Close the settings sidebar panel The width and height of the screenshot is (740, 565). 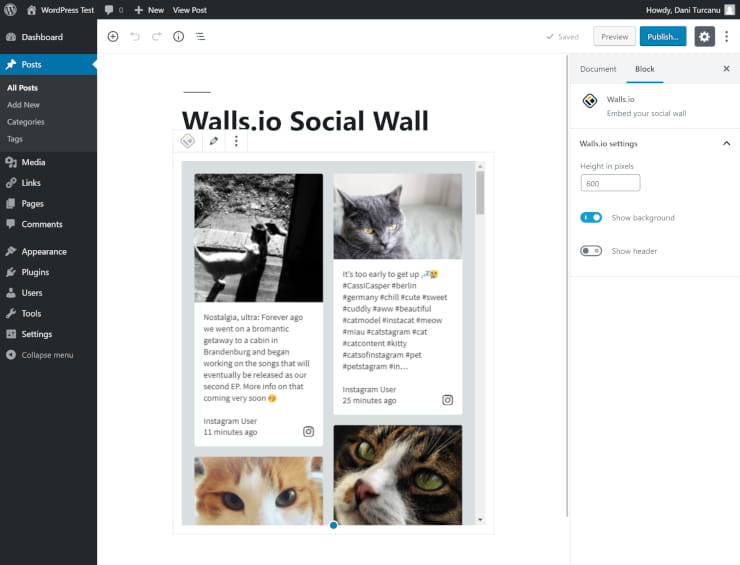tap(726, 69)
